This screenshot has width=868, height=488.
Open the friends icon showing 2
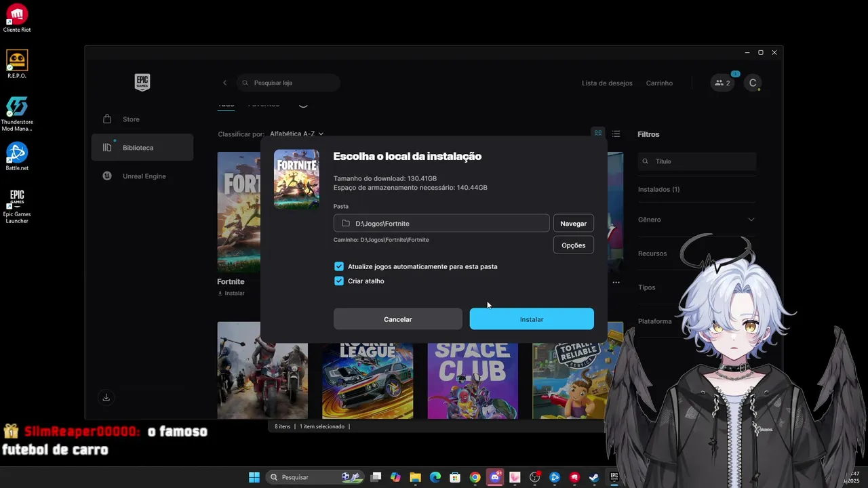[x=722, y=83]
